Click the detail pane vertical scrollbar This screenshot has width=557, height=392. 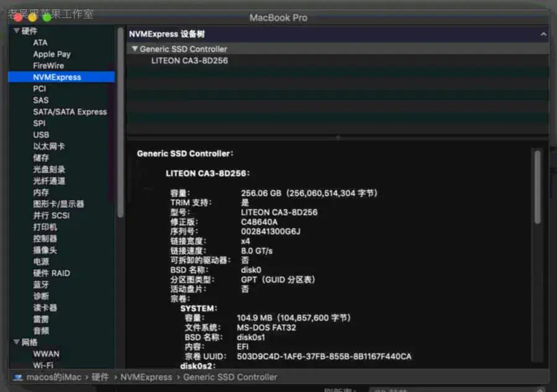tap(537, 187)
